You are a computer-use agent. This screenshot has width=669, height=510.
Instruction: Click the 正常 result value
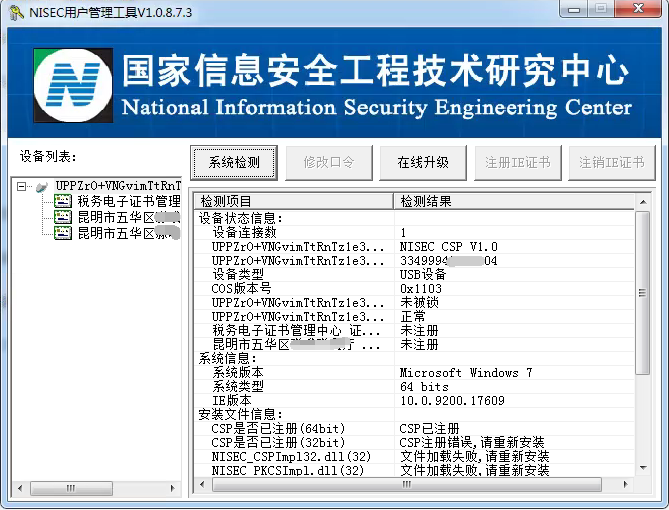click(413, 317)
